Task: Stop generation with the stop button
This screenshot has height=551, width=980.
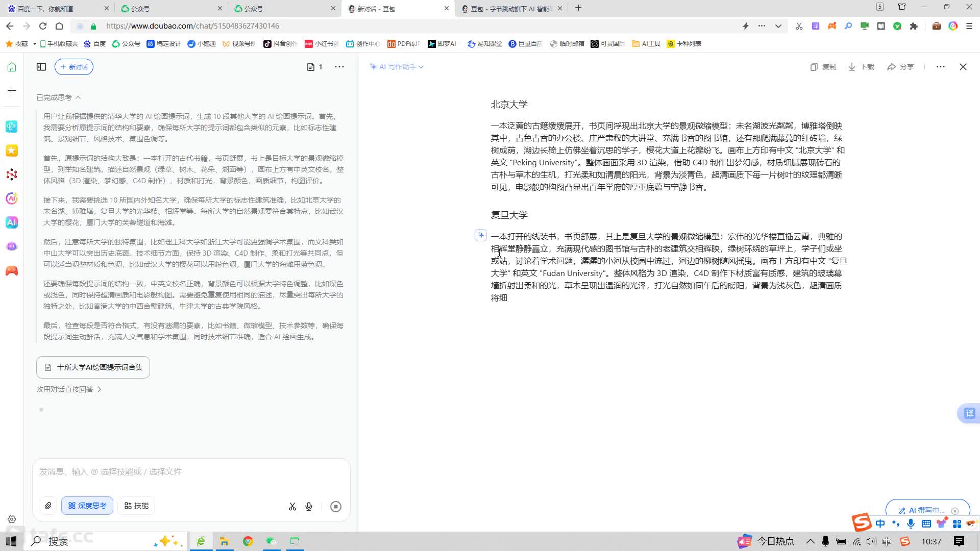Action: pyautogui.click(x=335, y=507)
